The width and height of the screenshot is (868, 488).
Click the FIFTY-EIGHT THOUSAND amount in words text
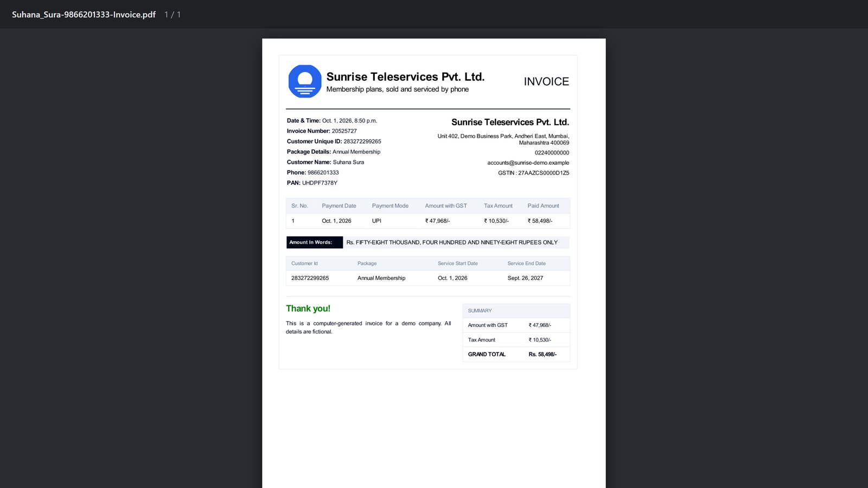[452, 242]
